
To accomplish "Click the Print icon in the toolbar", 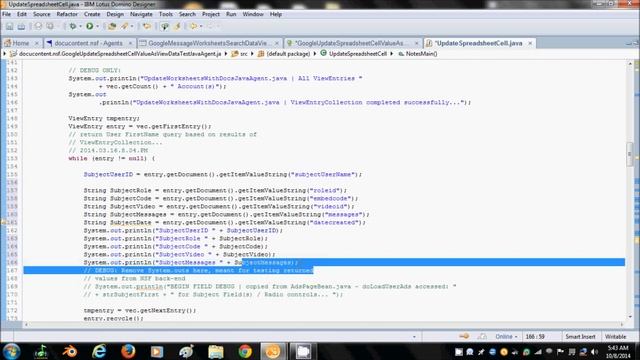I will click(21, 27).
